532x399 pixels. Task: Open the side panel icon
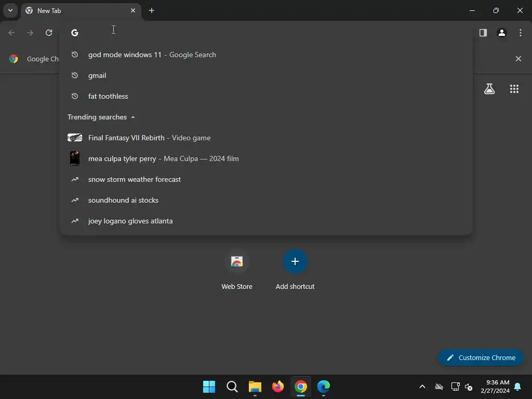tap(483, 33)
